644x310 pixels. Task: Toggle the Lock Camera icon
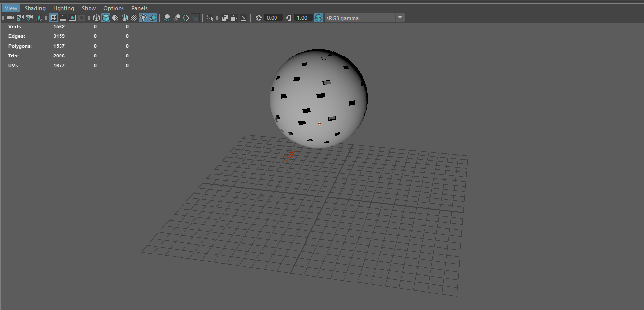click(20, 18)
